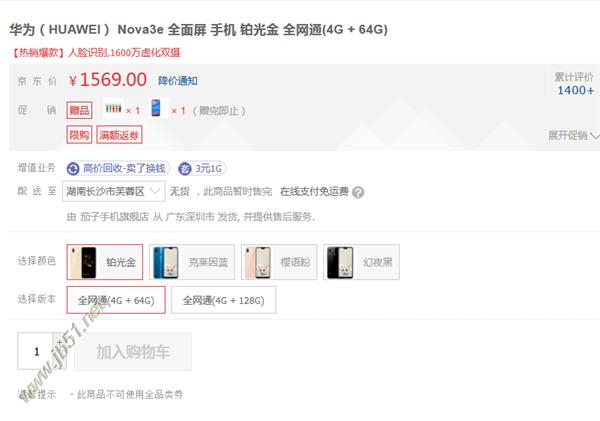Click the 加入购物车 add to cart button

(x=133, y=351)
